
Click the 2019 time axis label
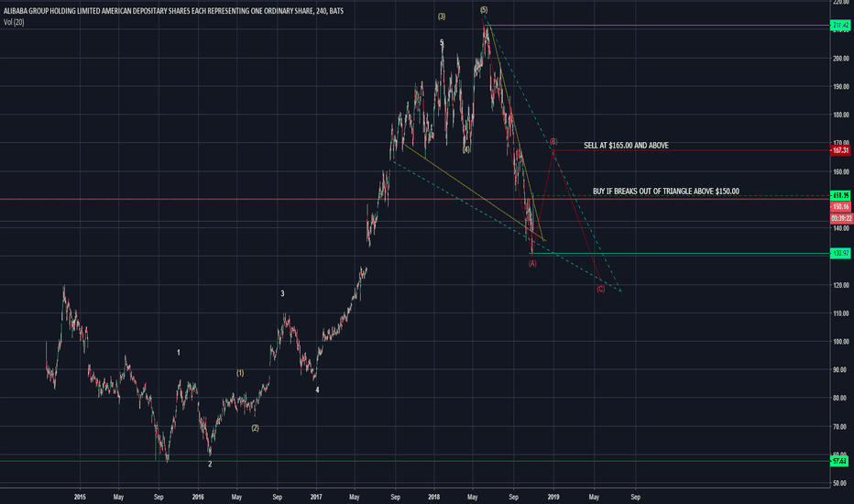[553, 497]
